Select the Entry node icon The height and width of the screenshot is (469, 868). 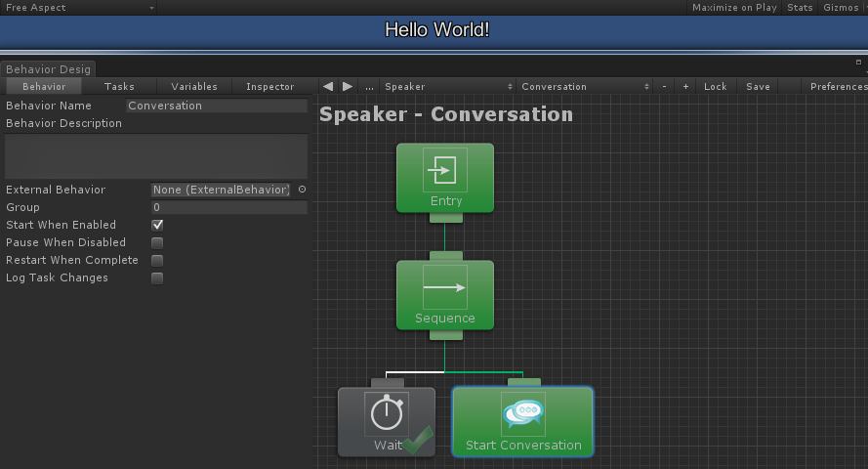click(x=445, y=169)
